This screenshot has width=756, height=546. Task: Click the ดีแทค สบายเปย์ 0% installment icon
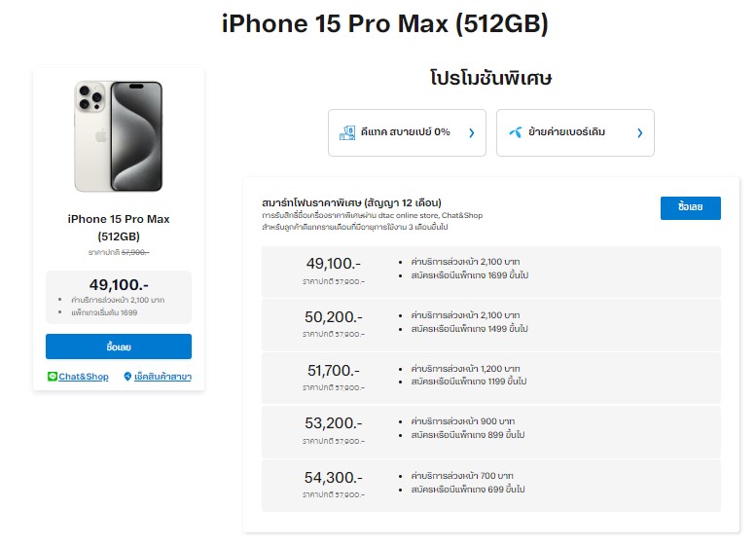click(x=345, y=132)
